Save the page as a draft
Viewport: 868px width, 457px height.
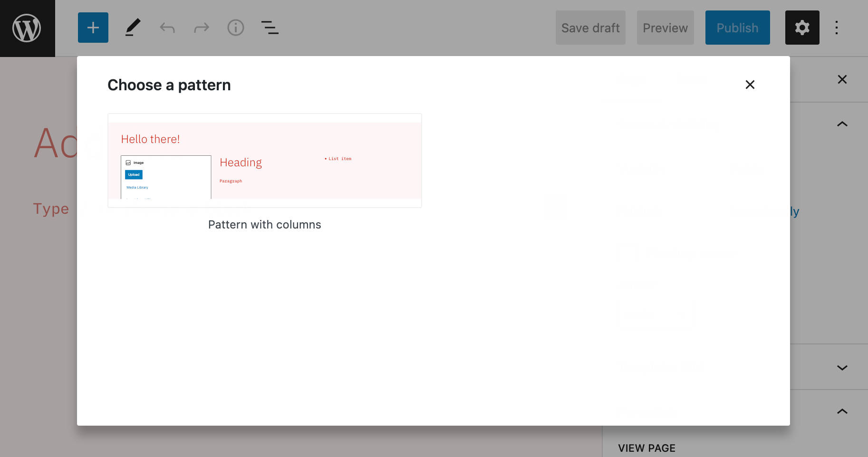(590, 28)
